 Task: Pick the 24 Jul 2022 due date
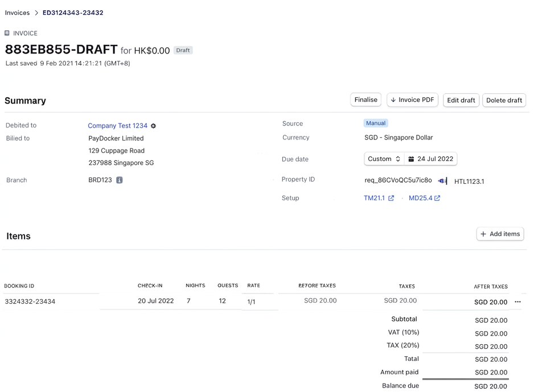[x=435, y=159]
